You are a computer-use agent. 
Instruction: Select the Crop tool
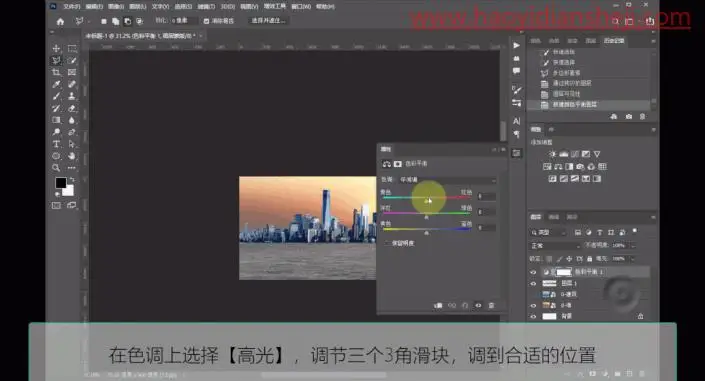pos(56,72)
